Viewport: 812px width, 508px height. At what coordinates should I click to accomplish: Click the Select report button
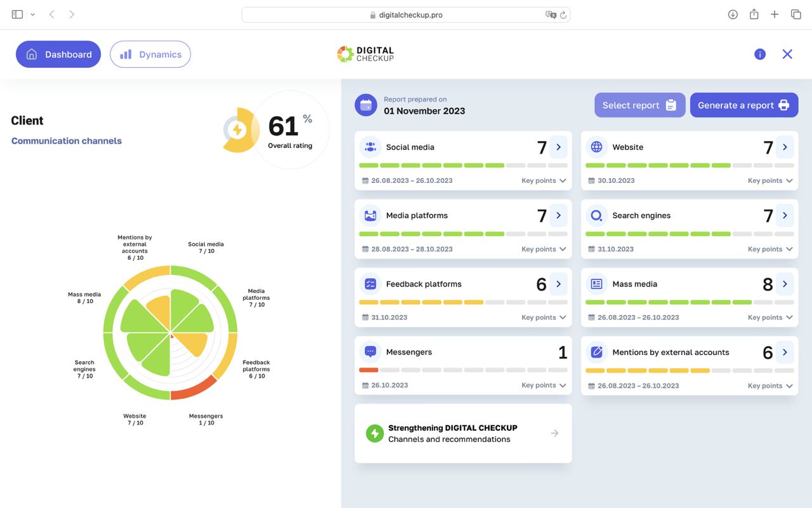click(639, 105)
